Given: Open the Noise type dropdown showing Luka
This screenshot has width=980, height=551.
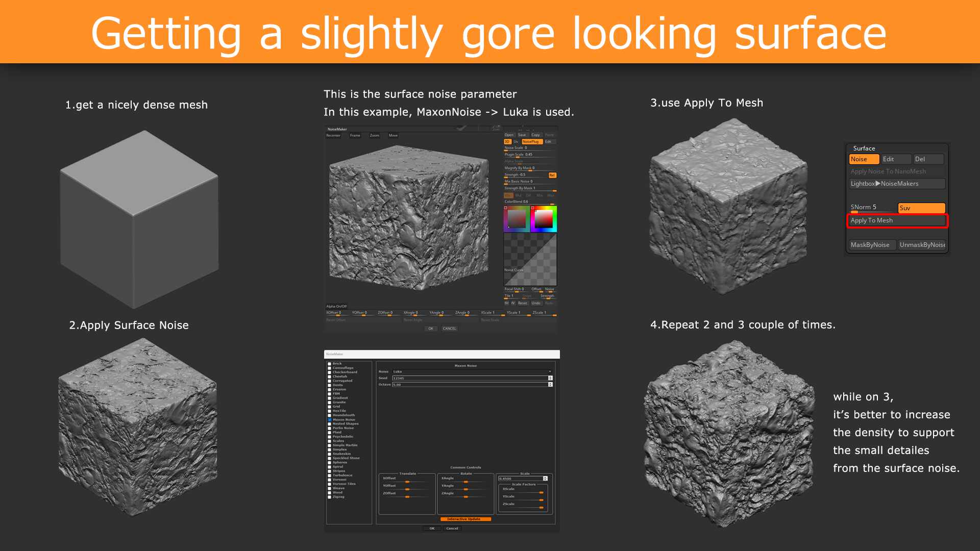Looking at the screenshot, I should 471,371.
